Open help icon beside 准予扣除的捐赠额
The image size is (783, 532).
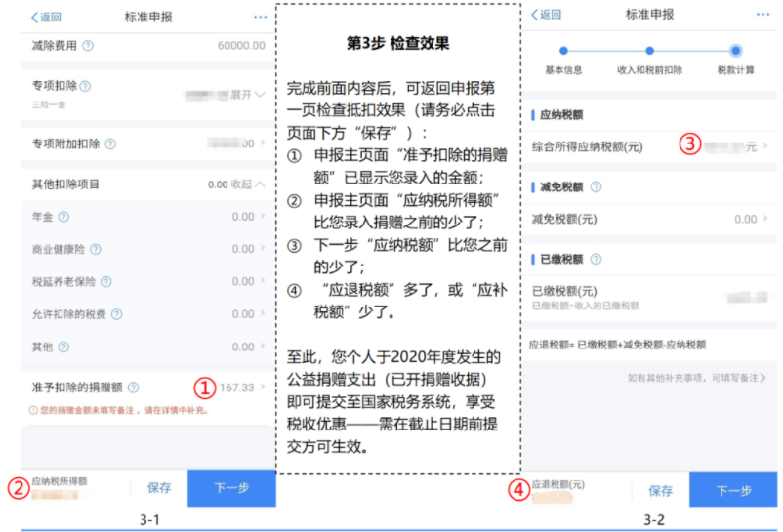pyautogui.click(x=133, y=388)
